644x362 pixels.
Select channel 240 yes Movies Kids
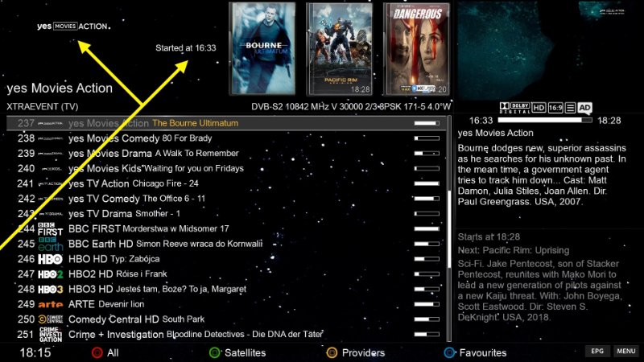tap(226, 169)
